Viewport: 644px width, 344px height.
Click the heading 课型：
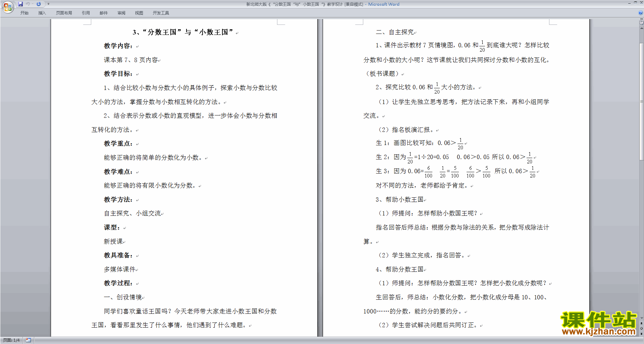112,228
